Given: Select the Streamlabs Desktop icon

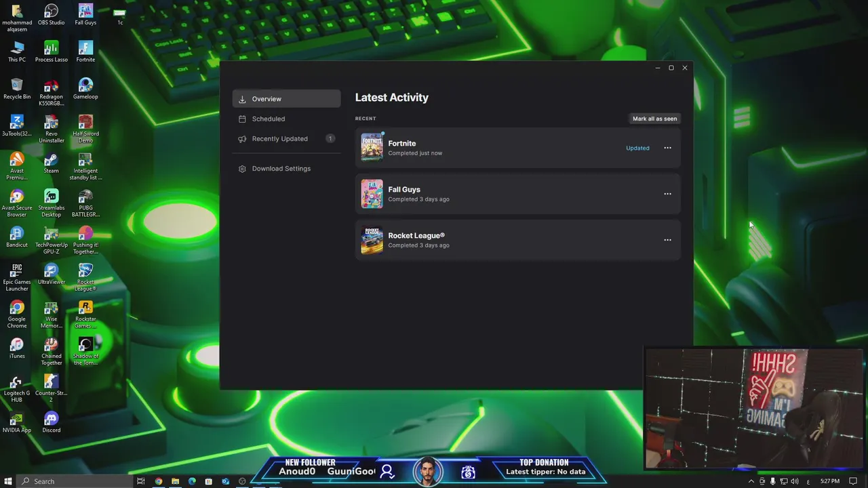Looking at the screenshot, I should [51, 204].
